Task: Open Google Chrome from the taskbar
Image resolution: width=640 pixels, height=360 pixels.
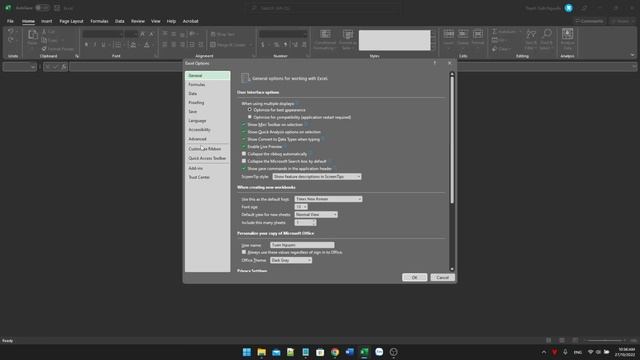Action: (x=335, y=352)
